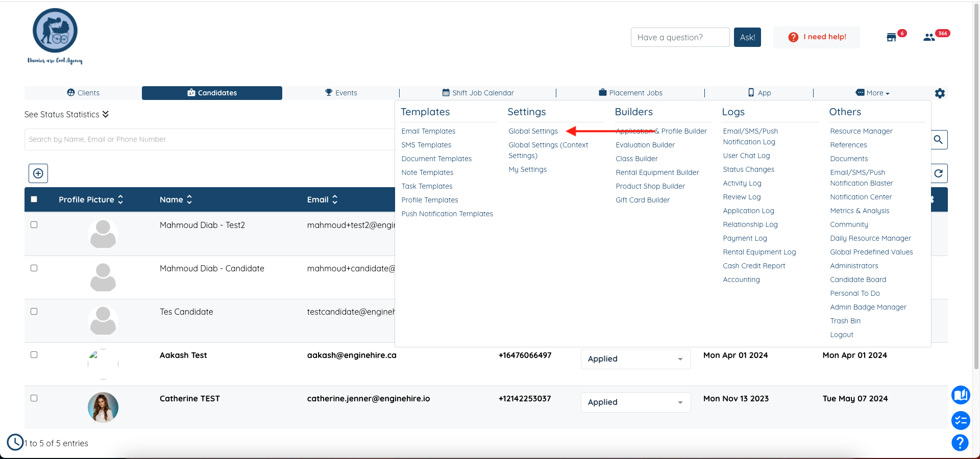This screenshot has height=459, width=980.
Task: Expand the More navigation dropdown
Action: (x=872, y=93)
